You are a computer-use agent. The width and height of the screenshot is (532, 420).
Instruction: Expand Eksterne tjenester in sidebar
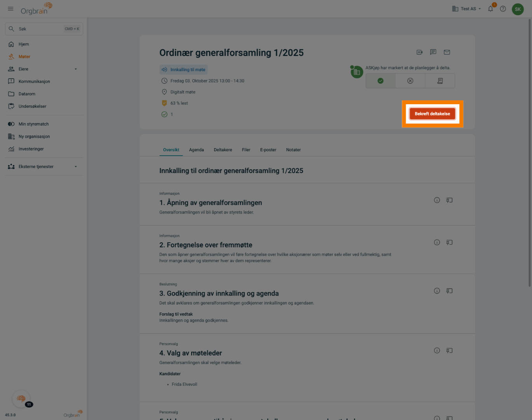[x=76, y=167]
